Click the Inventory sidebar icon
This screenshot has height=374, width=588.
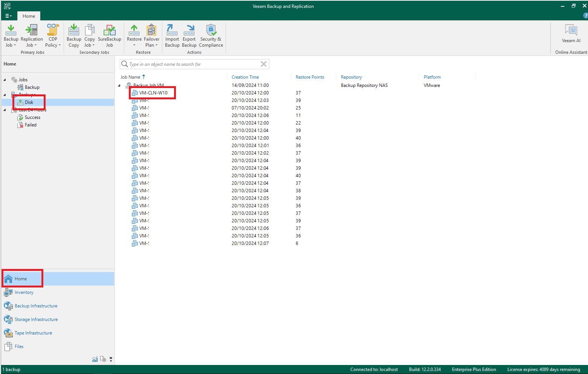click(x=8, y=292)
